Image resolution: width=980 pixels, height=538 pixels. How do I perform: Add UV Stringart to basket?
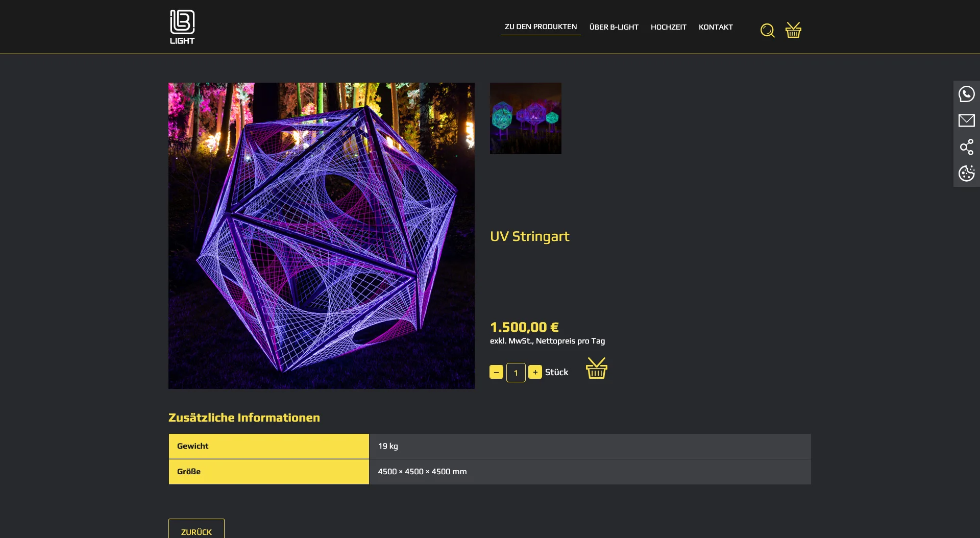click(596, 369)
